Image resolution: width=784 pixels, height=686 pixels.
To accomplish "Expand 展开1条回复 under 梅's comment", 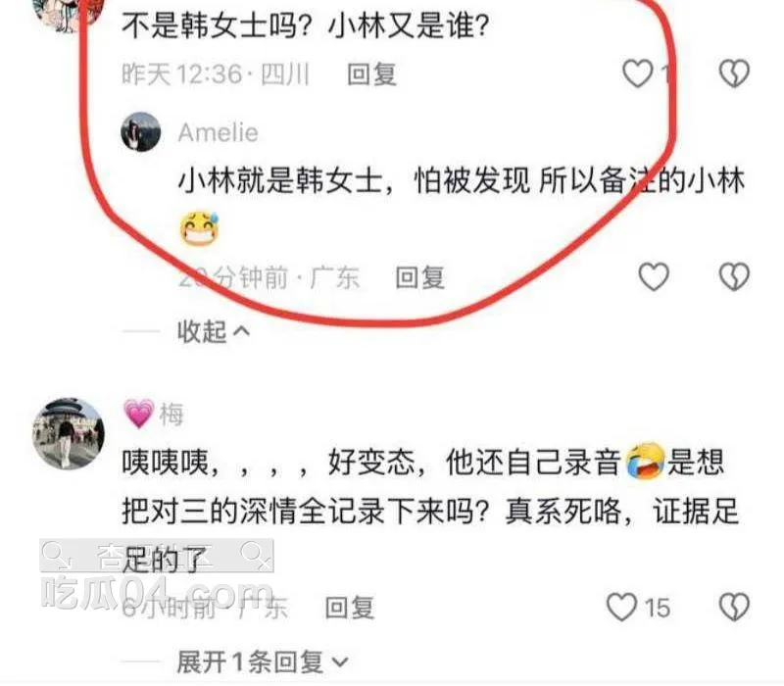I will coord(263,662).
